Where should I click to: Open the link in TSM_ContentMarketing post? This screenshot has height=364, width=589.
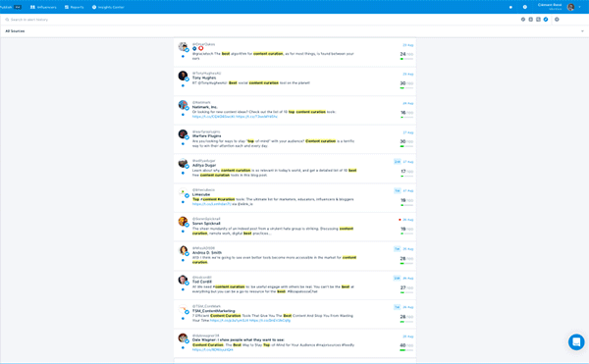(x=250, y=321)
